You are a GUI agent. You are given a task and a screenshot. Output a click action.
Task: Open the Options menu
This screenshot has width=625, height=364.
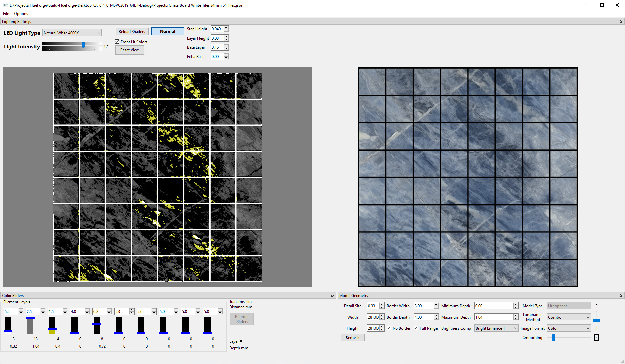point(21,14)
